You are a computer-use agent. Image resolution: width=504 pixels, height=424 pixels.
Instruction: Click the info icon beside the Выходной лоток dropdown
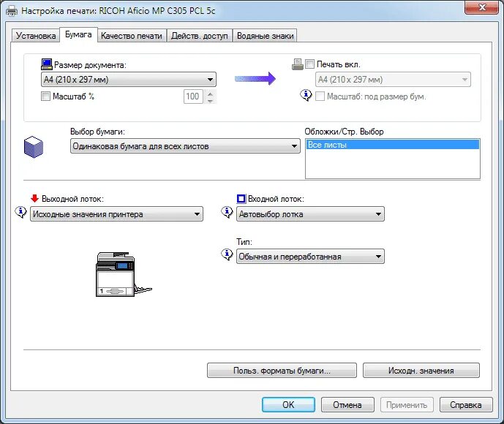pyautogui.click(x=21, y=212)
